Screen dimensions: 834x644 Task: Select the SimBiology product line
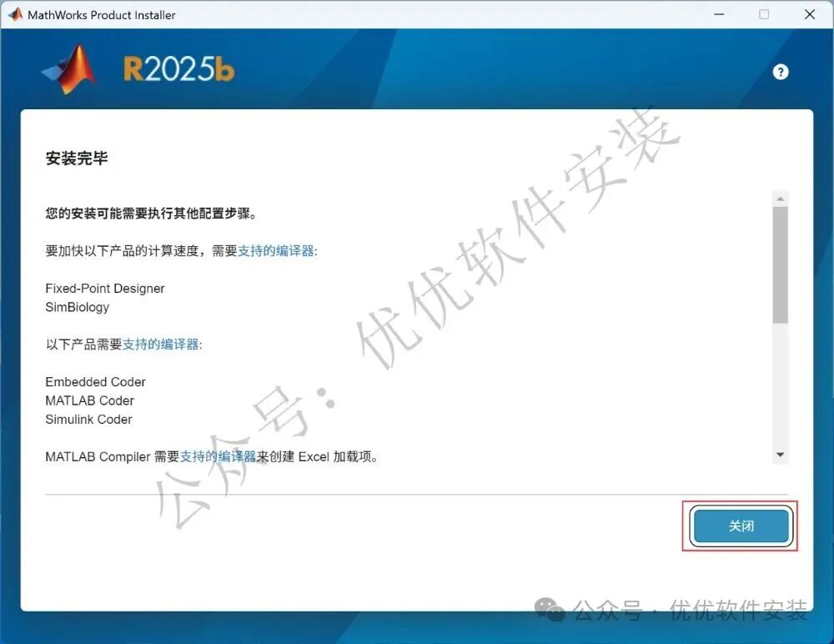click(77, 307)
